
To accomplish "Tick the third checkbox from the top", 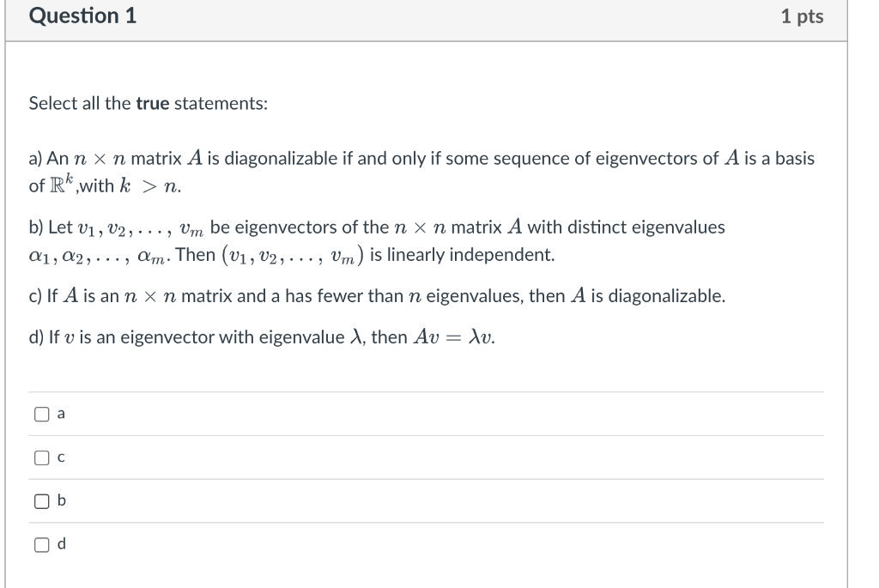I will click(x=39, y=500).
